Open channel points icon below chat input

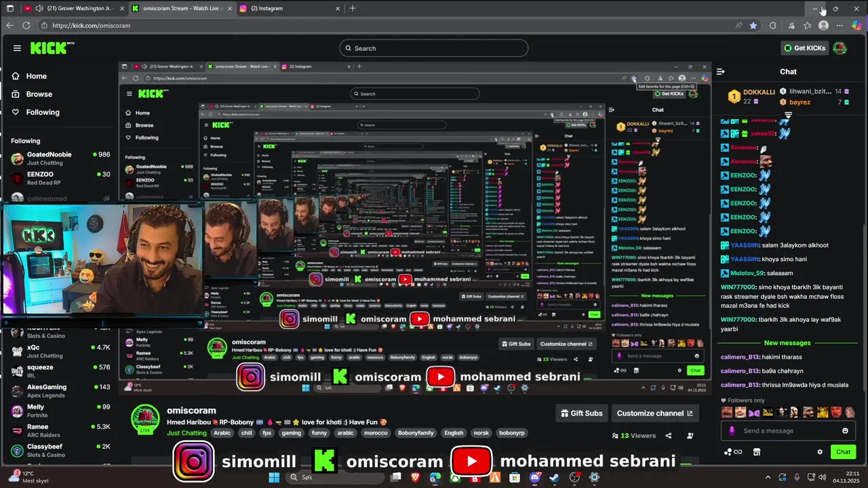(x=733, y=452)
